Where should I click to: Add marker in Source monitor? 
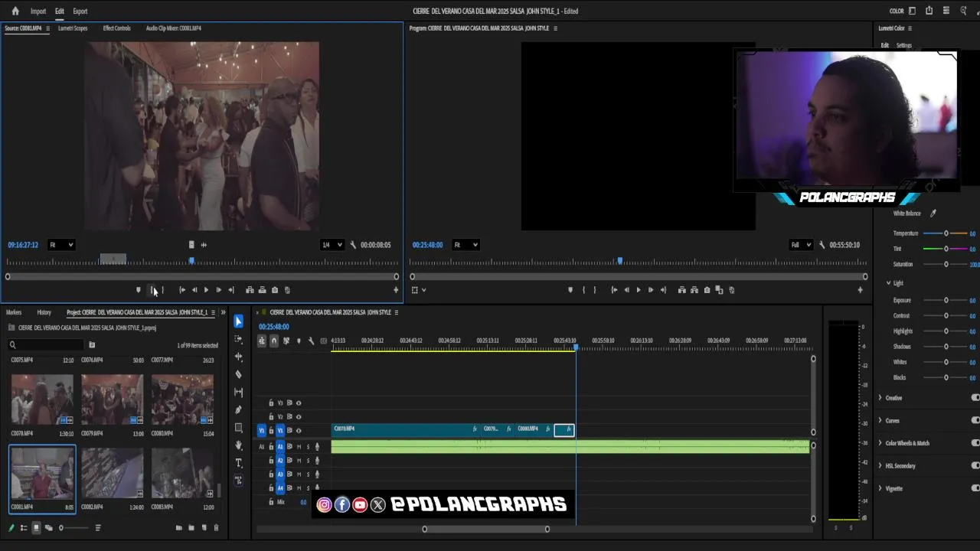[138, 290]
